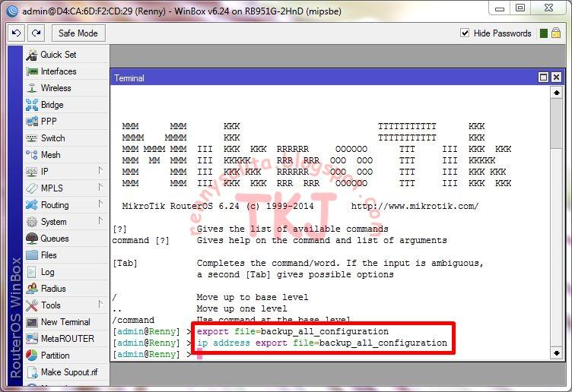Image resolution: width=572 pixels, height=392 pixels.
Task: Click the MPLS menu icon
Action: pyautogui.click(x=32, y=188)
